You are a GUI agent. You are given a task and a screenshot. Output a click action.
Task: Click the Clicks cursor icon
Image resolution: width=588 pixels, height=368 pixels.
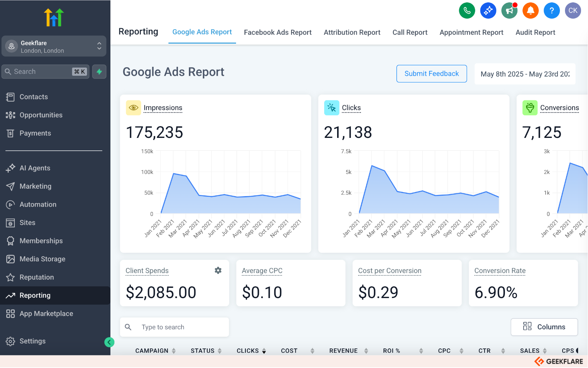coord(332,108)
